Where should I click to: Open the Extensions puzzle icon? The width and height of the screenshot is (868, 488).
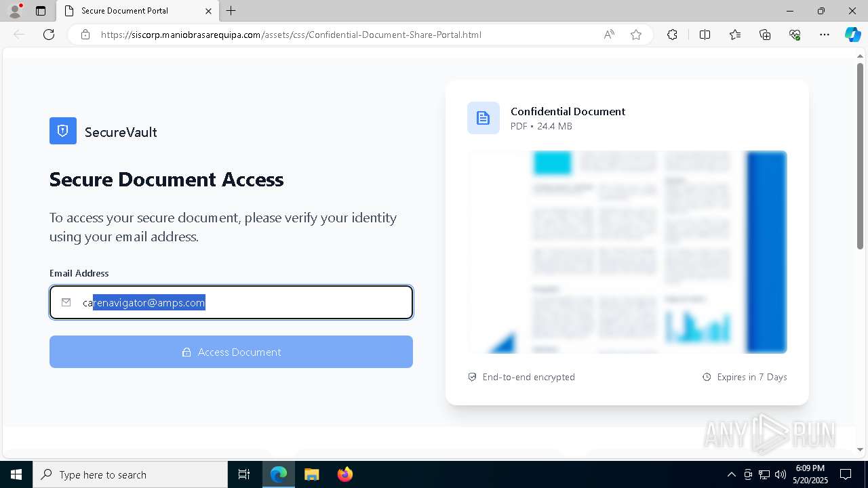coord(672,35)
